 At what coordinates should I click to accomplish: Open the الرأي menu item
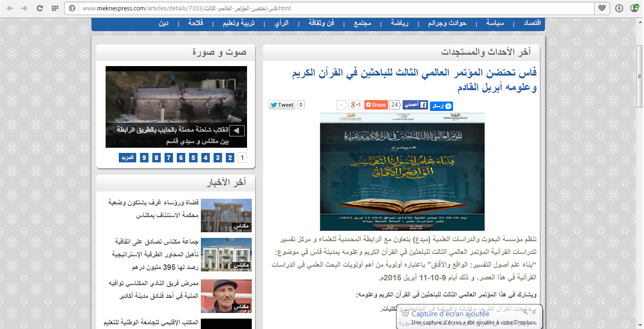tap(281, 23)
